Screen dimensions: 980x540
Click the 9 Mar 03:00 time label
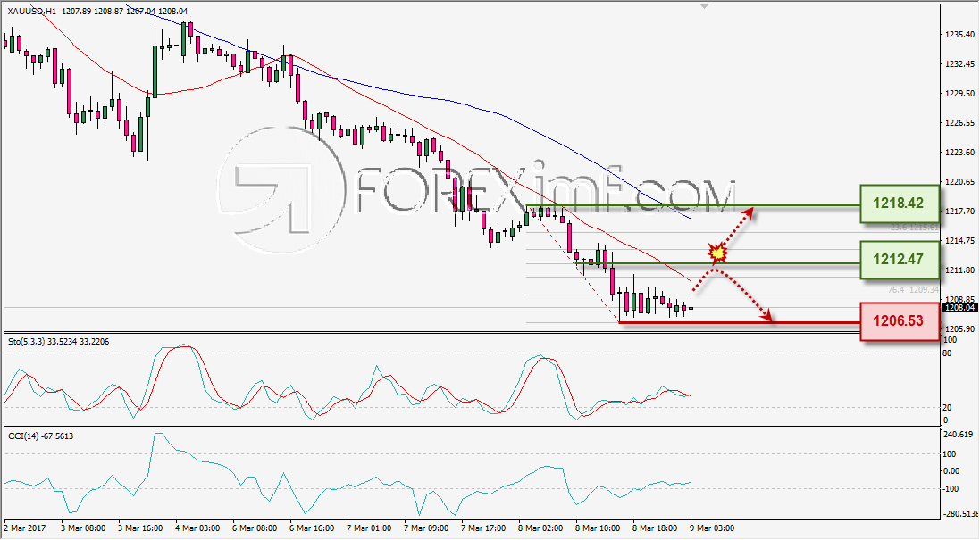713,528
